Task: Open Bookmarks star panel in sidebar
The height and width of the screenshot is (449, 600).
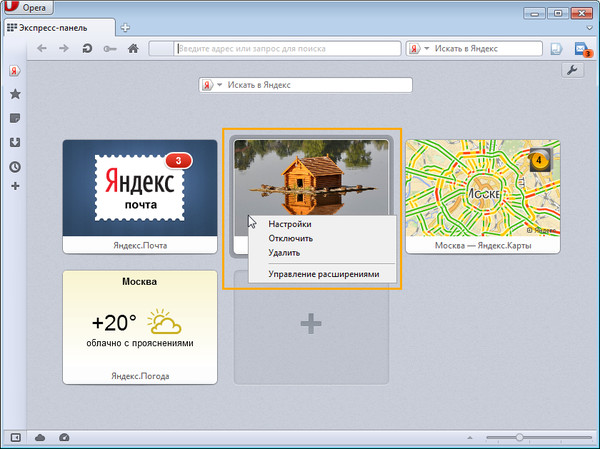Action: [x=15, y=94]
